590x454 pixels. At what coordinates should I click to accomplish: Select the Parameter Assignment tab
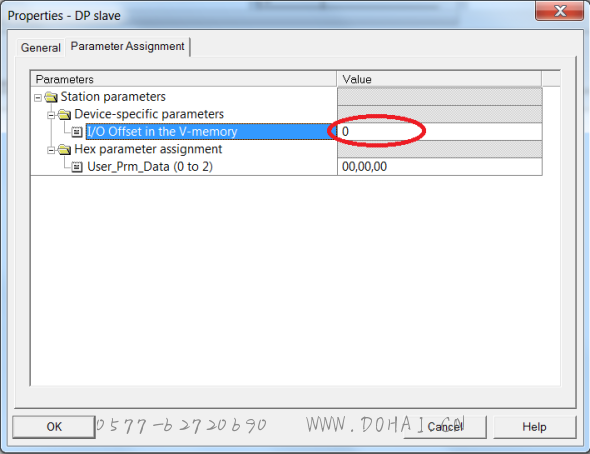(x=128, y=47)
